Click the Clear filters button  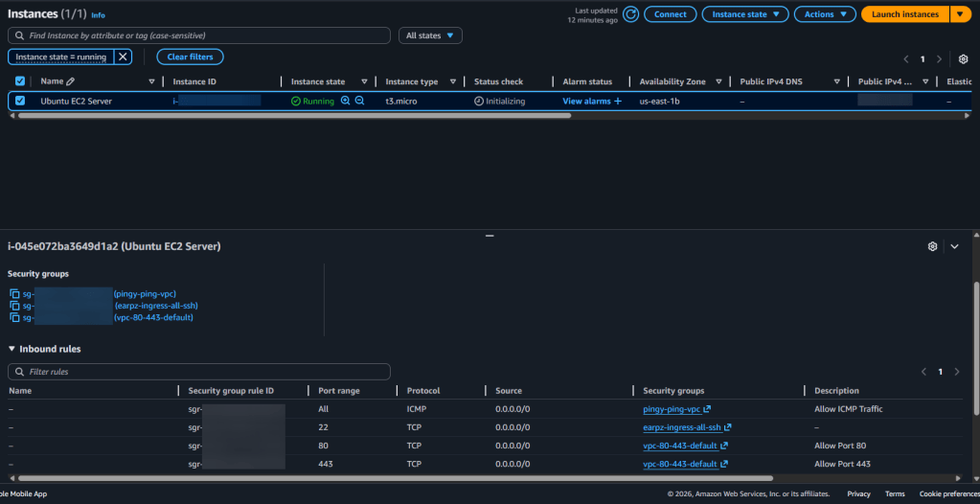190,57
